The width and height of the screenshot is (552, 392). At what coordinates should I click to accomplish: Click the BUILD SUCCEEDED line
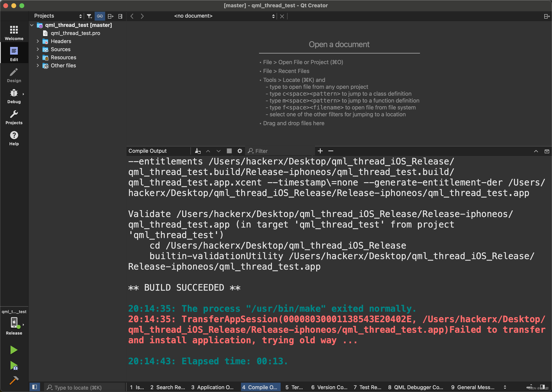tap(184, 287)
